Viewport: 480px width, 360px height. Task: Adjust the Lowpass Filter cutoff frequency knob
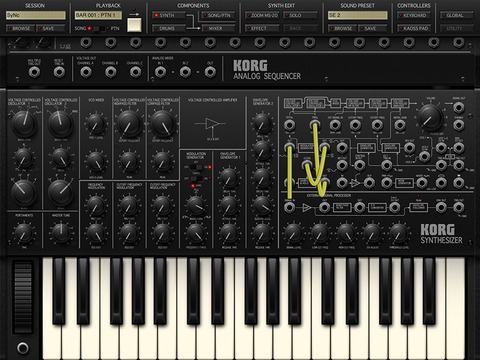[162, 123]
